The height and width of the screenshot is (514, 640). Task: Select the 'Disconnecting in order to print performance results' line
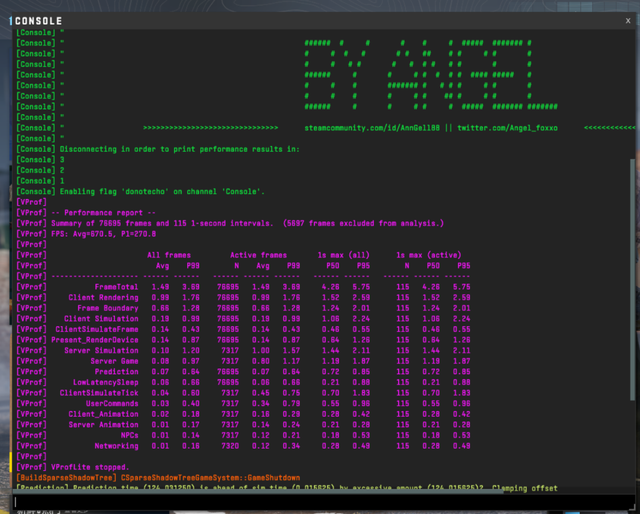point(158,149)
